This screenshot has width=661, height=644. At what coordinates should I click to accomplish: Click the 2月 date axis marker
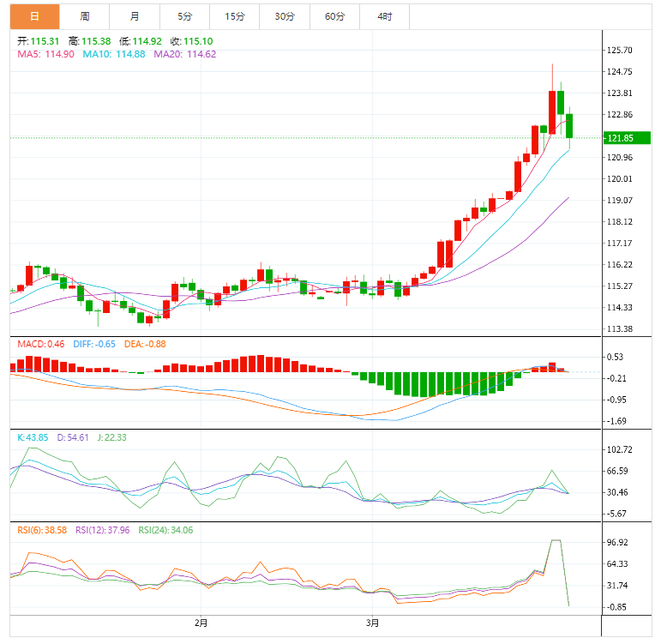click(x=201, y=623)
